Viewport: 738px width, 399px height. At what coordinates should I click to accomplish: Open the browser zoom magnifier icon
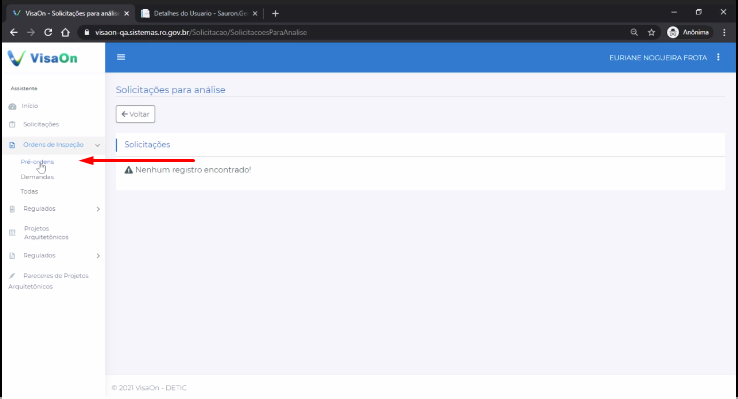(634, 32)
